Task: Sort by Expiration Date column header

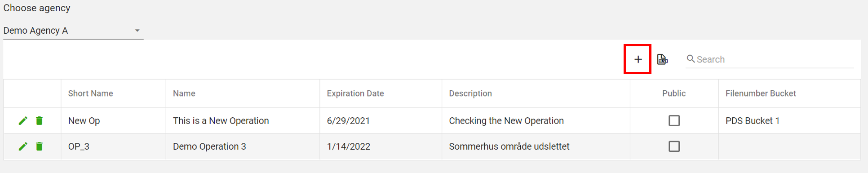Action: [x=355, y=93]
